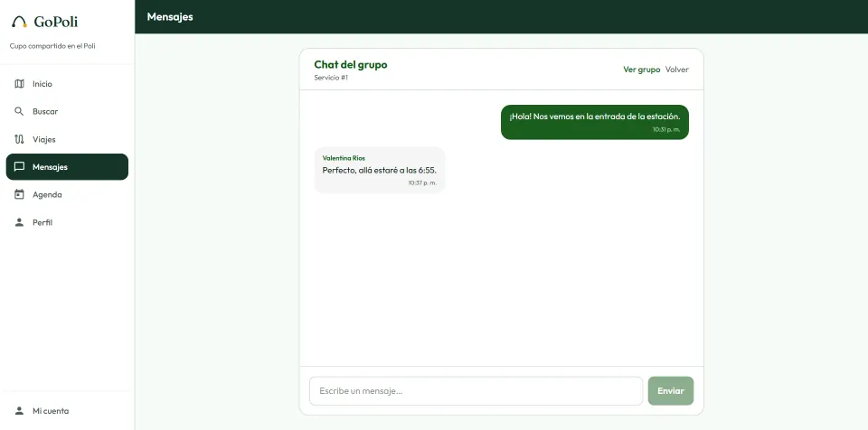868x430 pixels.
Task: Click the Volver link
Action: [677, 70]
